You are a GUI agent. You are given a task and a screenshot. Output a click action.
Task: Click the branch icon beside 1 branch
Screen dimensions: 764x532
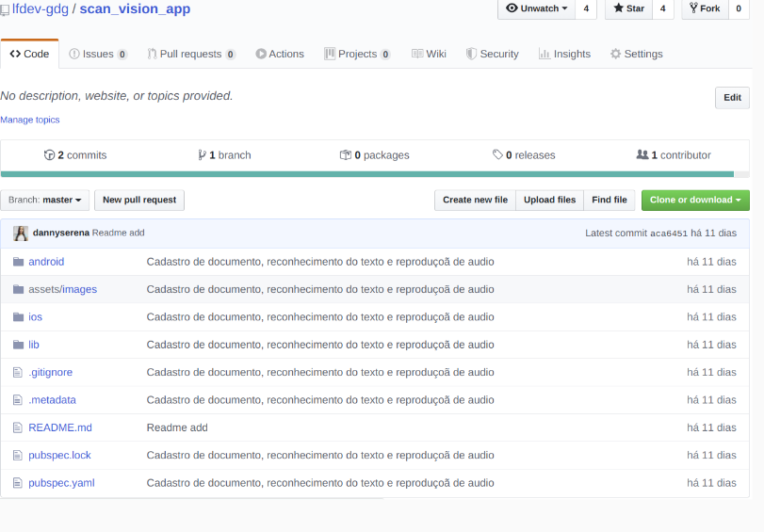click(x=202, y=155)
